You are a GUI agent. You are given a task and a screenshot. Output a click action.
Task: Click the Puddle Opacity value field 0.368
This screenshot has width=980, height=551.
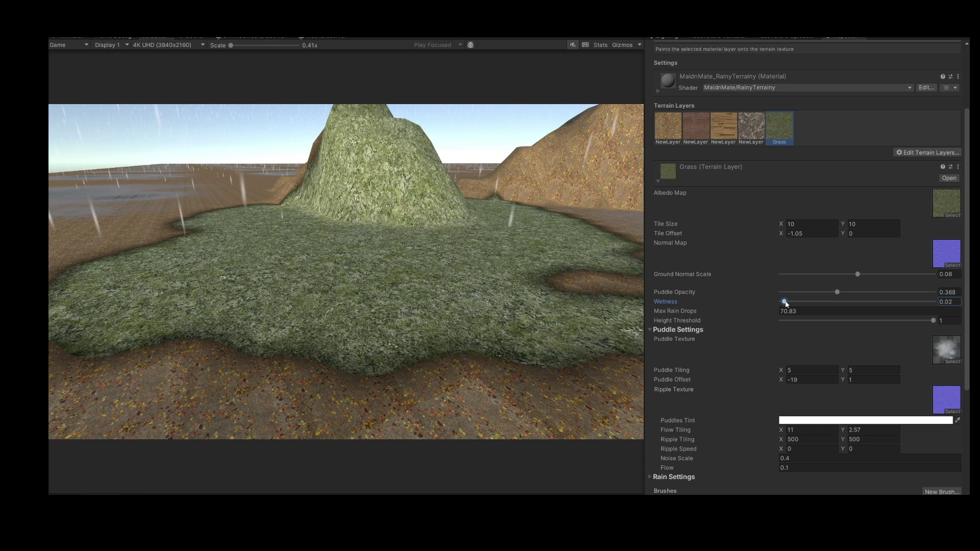click(x=949, y=292)
